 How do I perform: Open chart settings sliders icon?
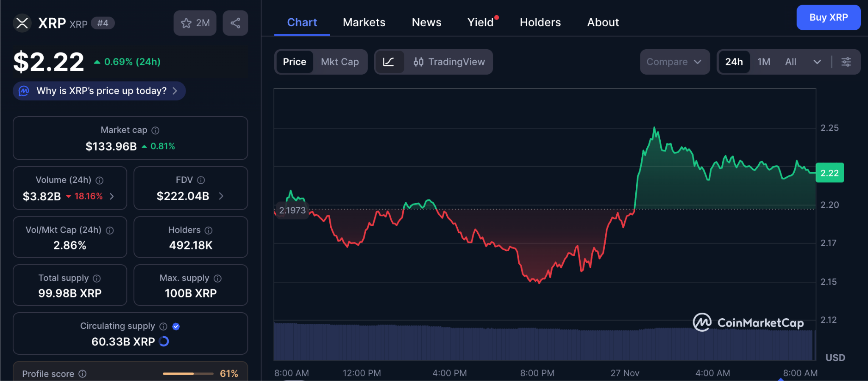tap(846, 62)
